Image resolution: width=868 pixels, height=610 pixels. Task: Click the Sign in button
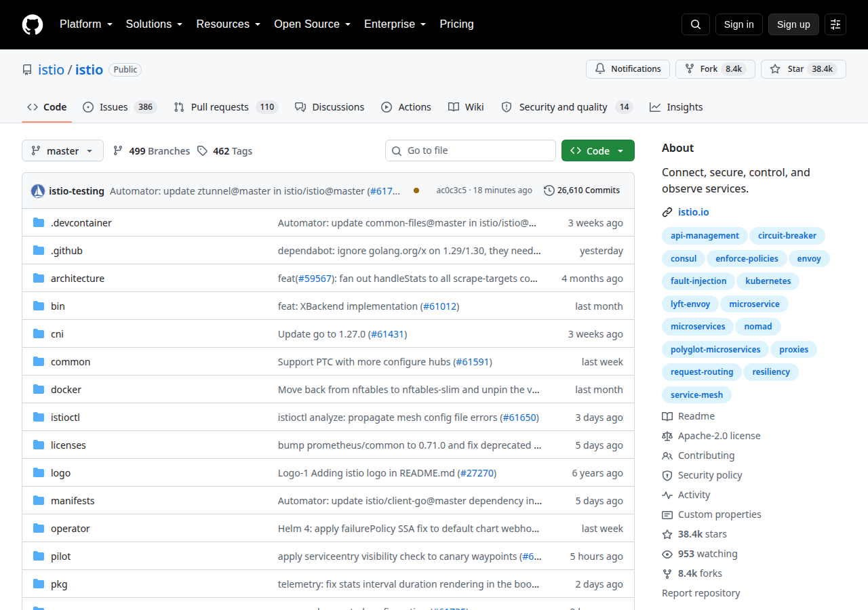(739, 24)
